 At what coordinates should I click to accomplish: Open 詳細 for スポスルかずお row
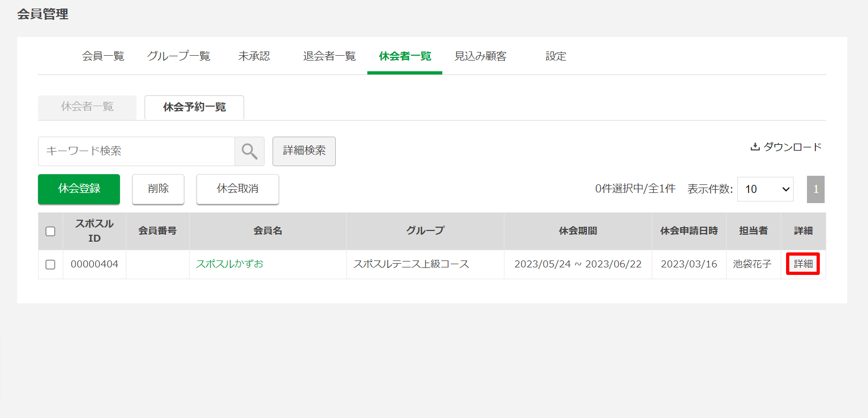pyautogui.click(x=803, y=264)
